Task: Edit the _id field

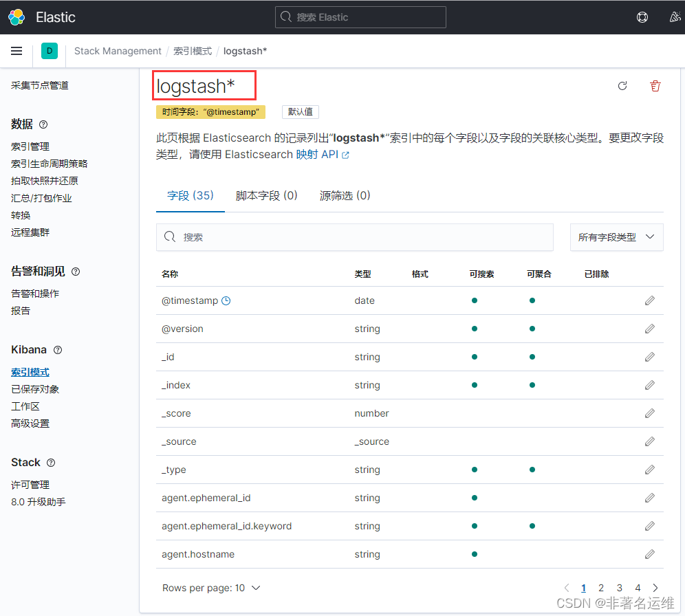Action: tap(650, 357)
